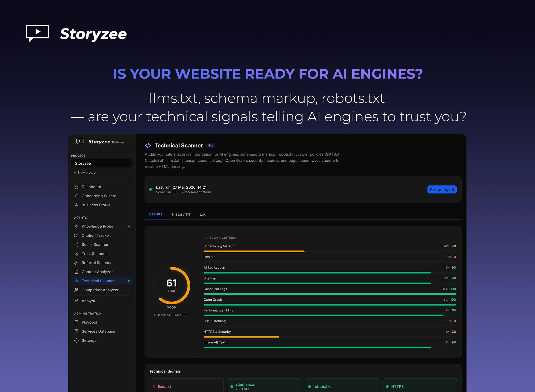This screenshot has height=392, width=535.
Task: Open Competitor Analyzer in the sidebar
Action: 100,290
